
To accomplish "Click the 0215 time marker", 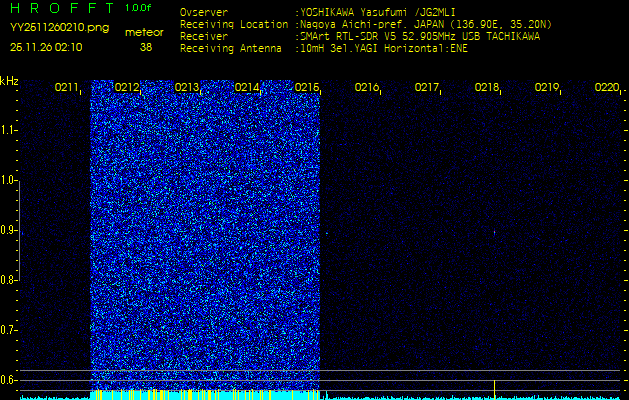I will 306,87.
